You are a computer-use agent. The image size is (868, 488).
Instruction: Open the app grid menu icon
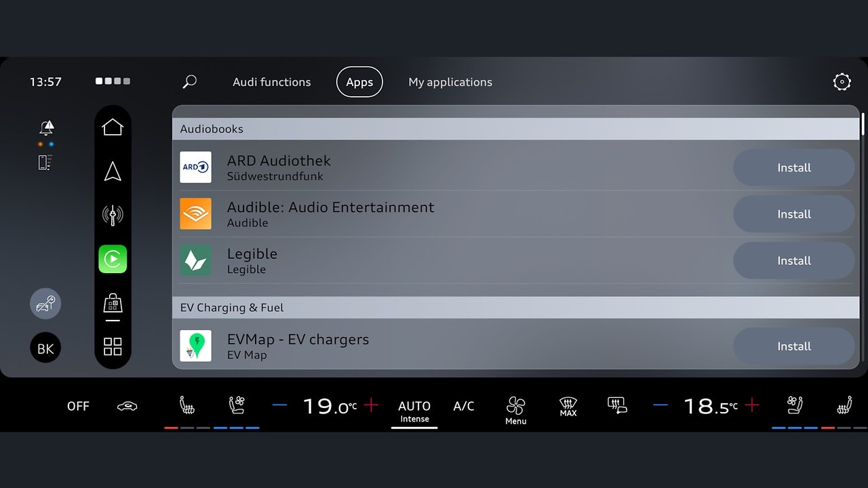pyautogui.click(x=113, y=346)
